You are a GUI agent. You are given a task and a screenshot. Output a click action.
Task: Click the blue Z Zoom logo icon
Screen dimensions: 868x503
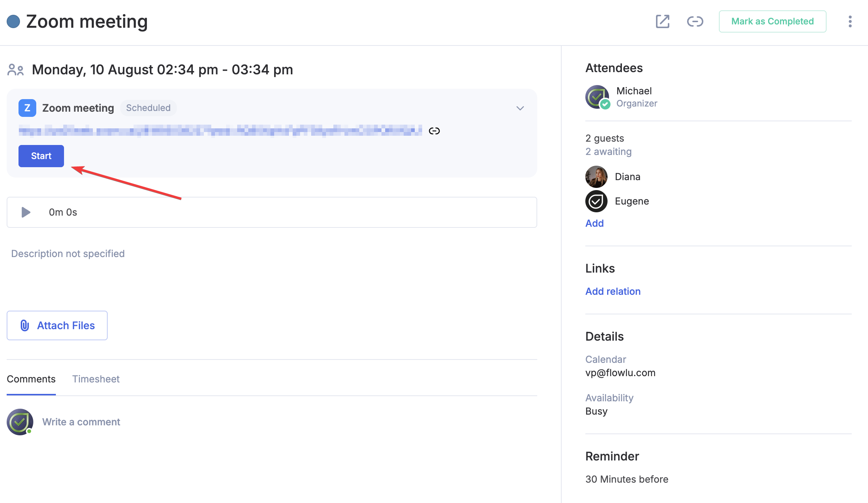point(27,108)
